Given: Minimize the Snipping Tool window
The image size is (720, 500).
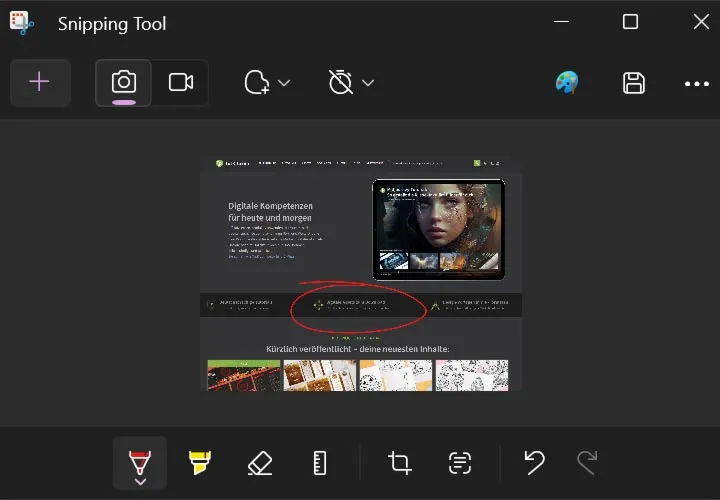Looking at the screenshot, I should click(x=561, y=22).
